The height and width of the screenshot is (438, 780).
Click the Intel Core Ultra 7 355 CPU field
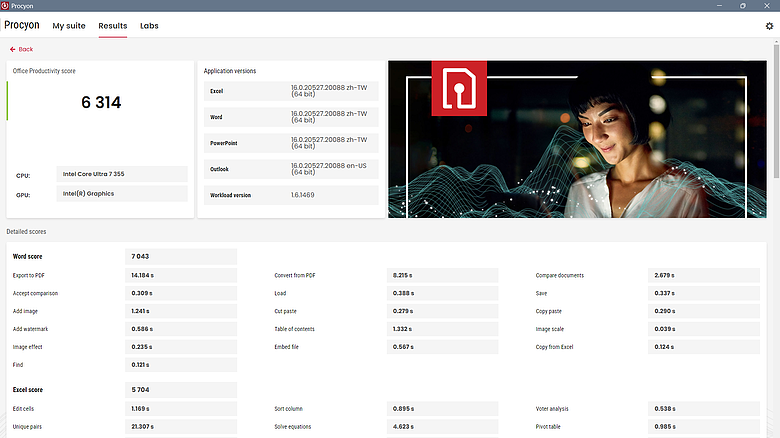pos(122,174)
